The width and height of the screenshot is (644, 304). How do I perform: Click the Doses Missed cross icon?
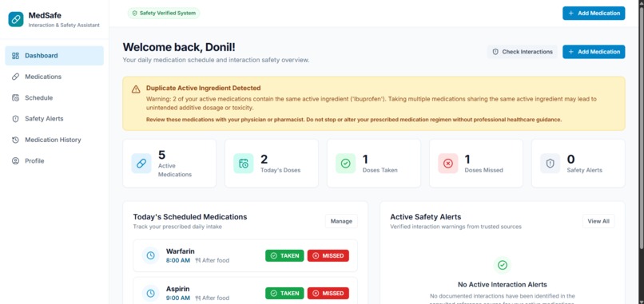click(447, 164)
